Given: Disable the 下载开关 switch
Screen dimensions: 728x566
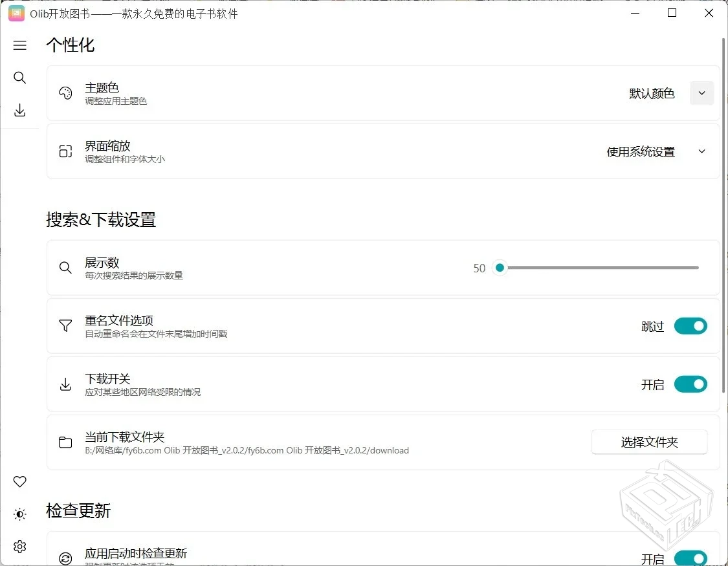Looking at the screenshot, I should click(690, 384).
